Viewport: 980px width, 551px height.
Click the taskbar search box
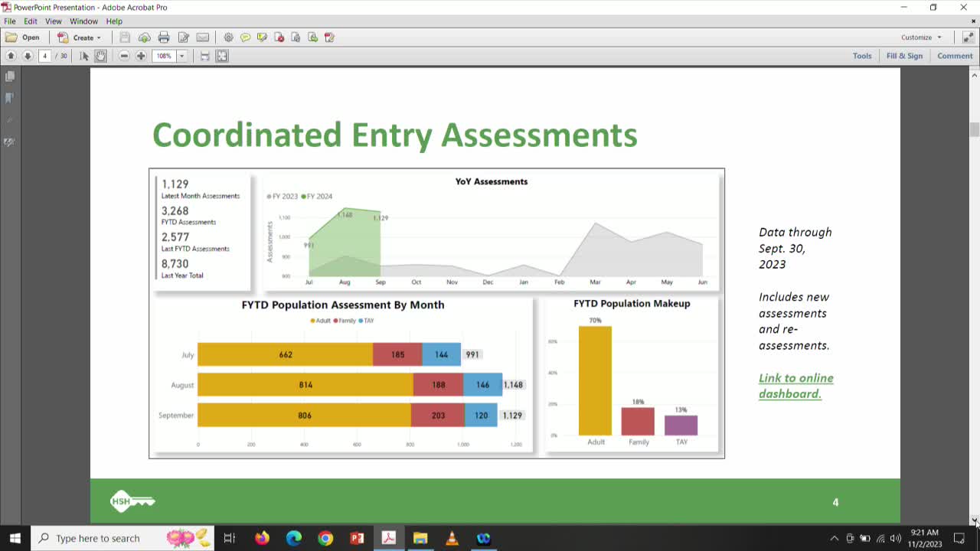pos(122,538)
